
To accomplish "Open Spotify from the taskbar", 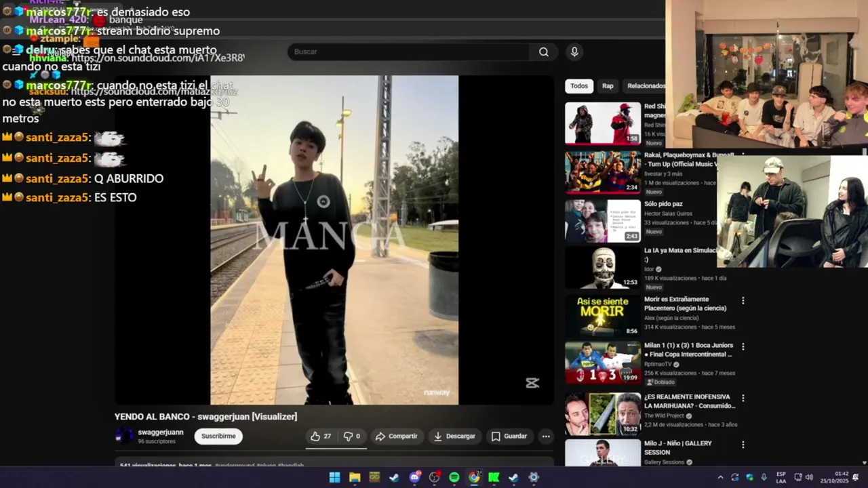I will point(454,477).
